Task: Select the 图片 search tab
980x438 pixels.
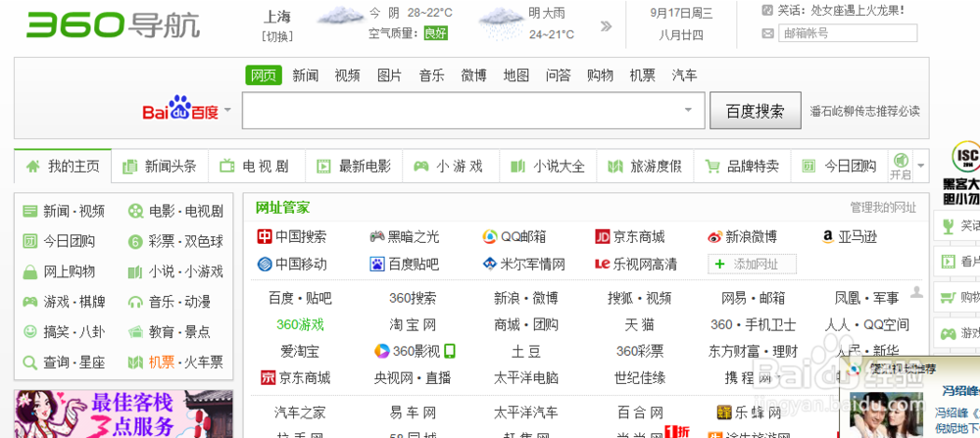Action: 389,75
